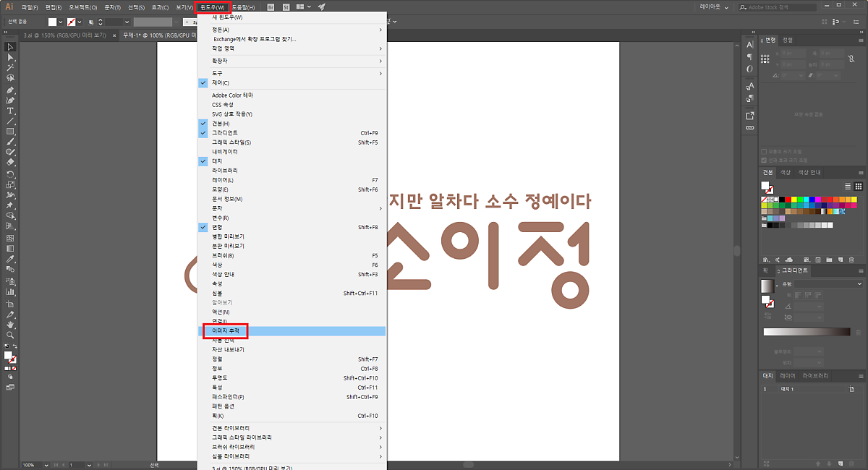The width and height of the screenshot is (868, 470).
Task: Toggle 제어(C) control panel item
Action: [220, 83]
